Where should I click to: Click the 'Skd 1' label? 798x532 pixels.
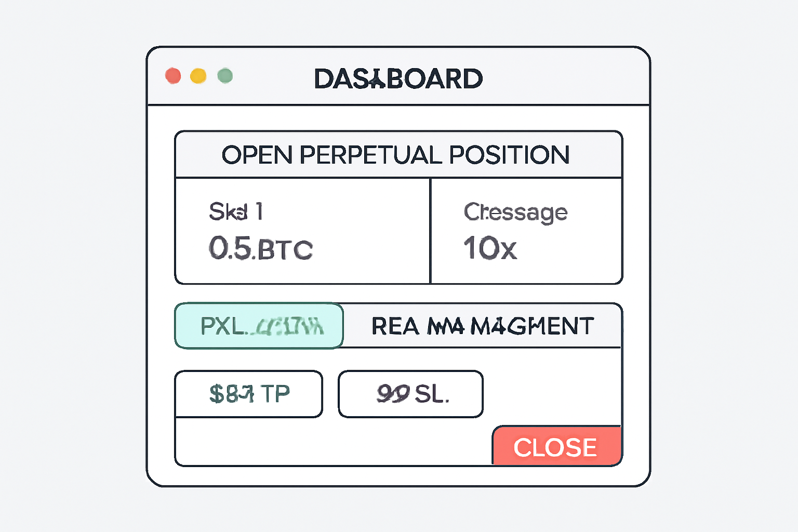(x=236, y=212)
